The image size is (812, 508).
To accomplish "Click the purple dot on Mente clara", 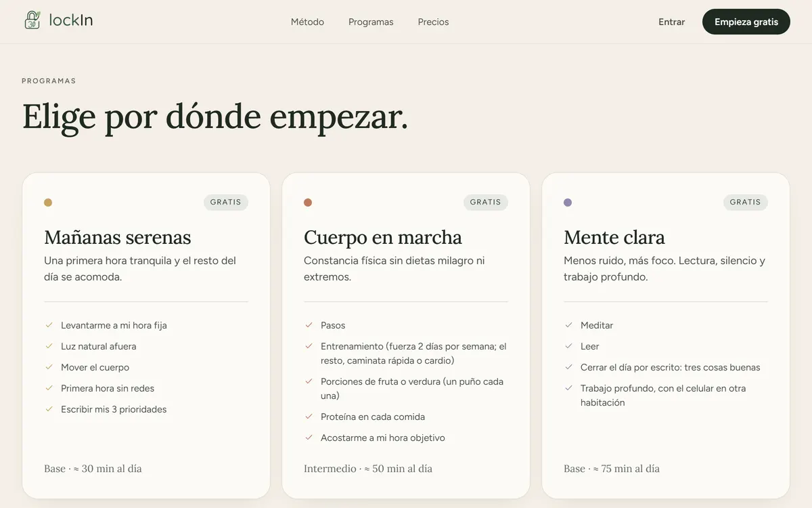I will click(x=568, y=203).
